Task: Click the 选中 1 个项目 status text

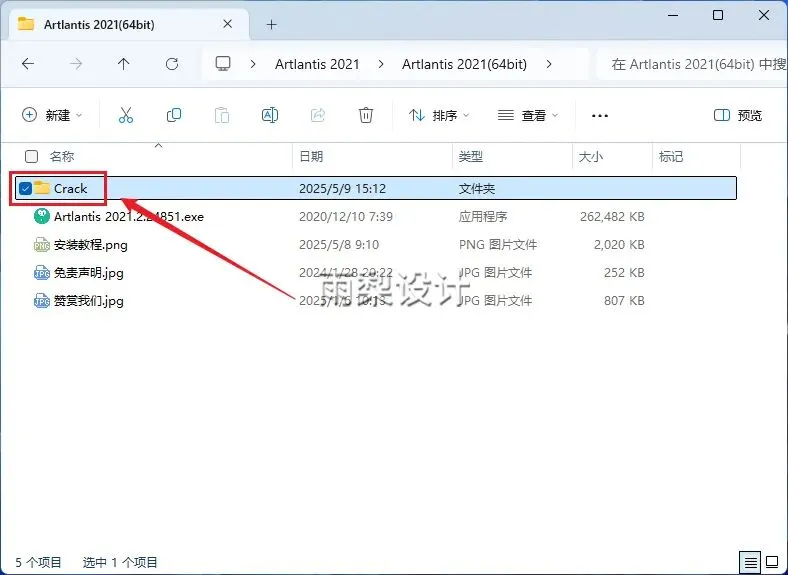Action: click(x=120, y=562)
